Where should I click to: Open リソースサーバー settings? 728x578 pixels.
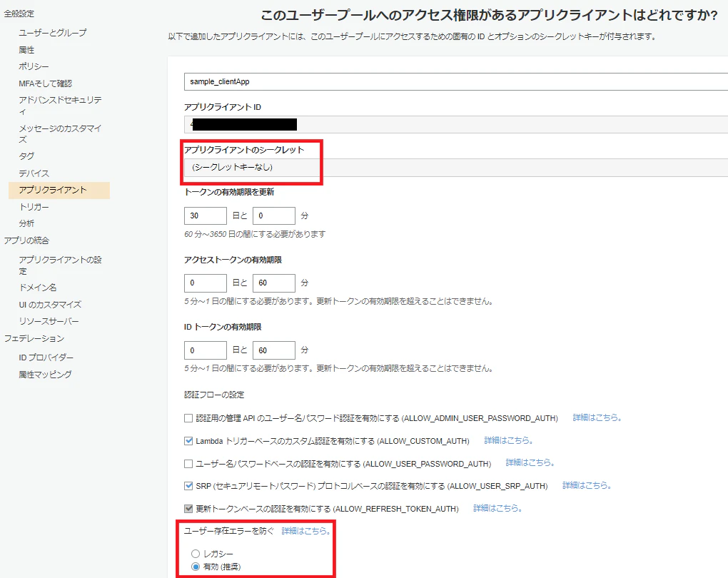(x=49, y=321)
